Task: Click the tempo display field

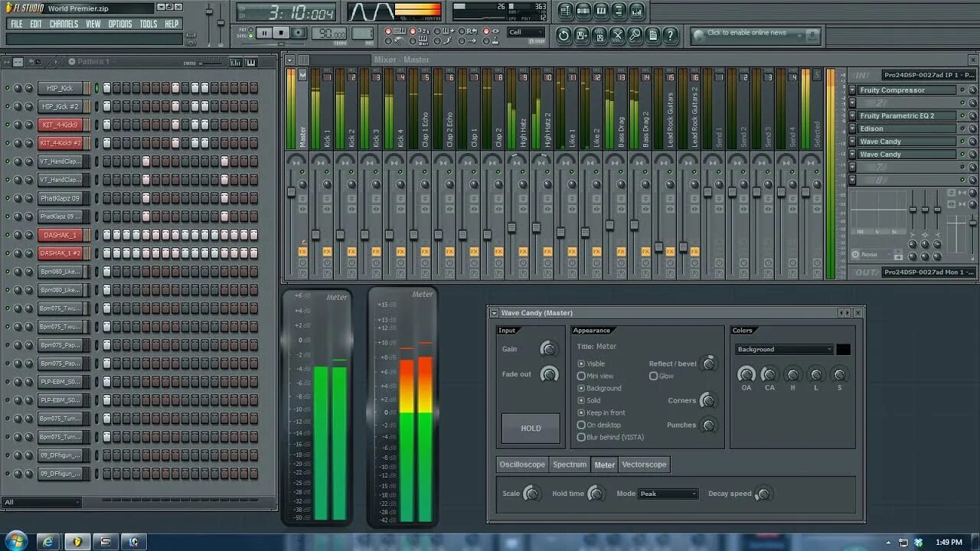Action: [330, 34]
